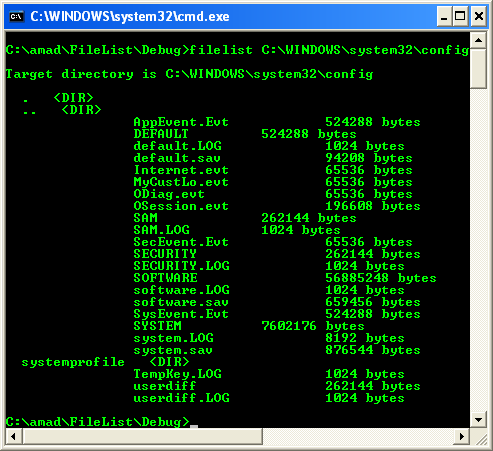The width and height of the screenshot is (493, 451).
Task: Click the 876544 bytes size value
Action: click(x=373, y=350)
